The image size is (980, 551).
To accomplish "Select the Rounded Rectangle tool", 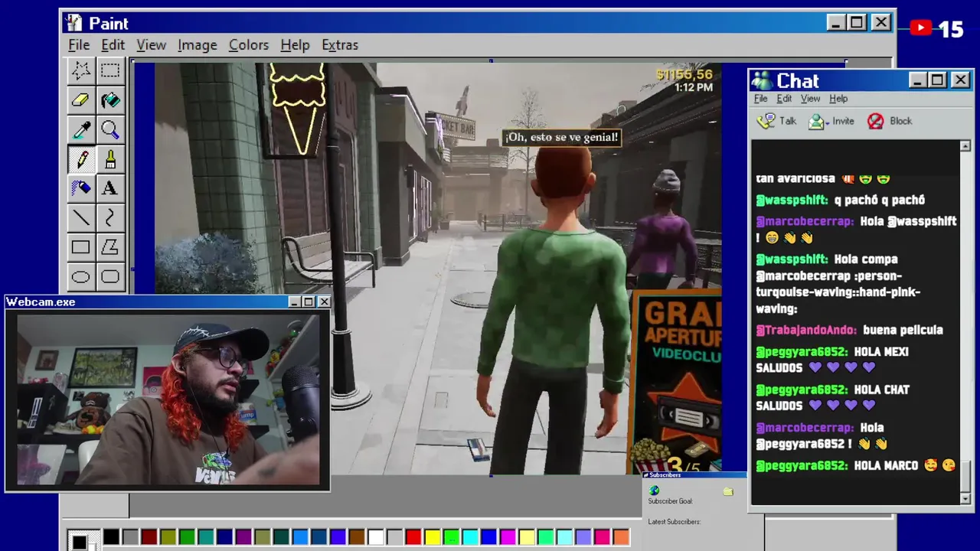I will 110,276.
